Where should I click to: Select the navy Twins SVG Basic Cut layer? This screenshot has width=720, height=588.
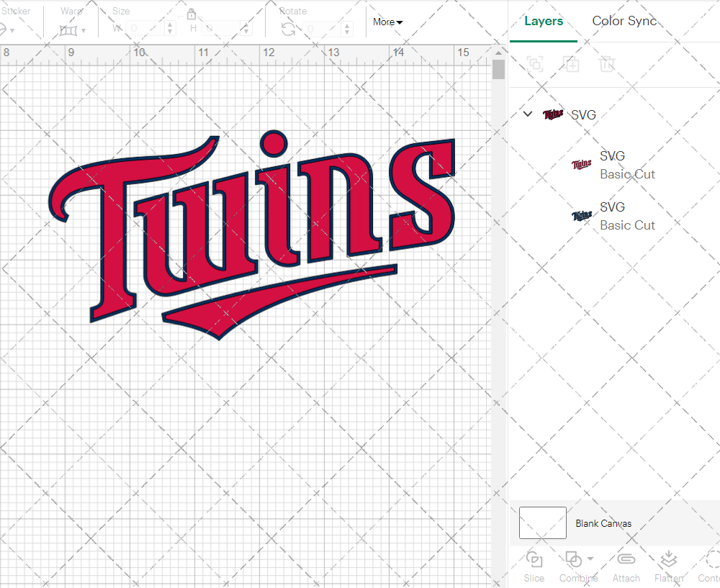point(614,216)
